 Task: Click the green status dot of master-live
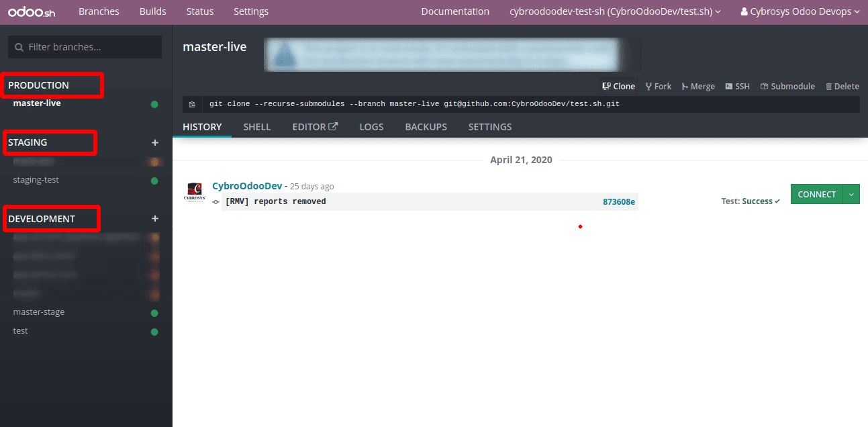154,104
